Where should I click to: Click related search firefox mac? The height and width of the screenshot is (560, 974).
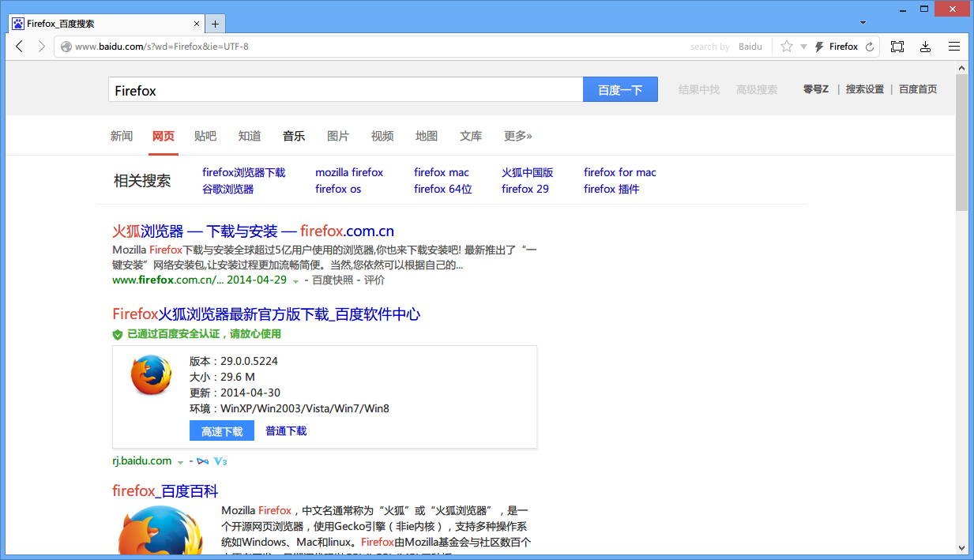pyautogui.click(x=442, y=172)
